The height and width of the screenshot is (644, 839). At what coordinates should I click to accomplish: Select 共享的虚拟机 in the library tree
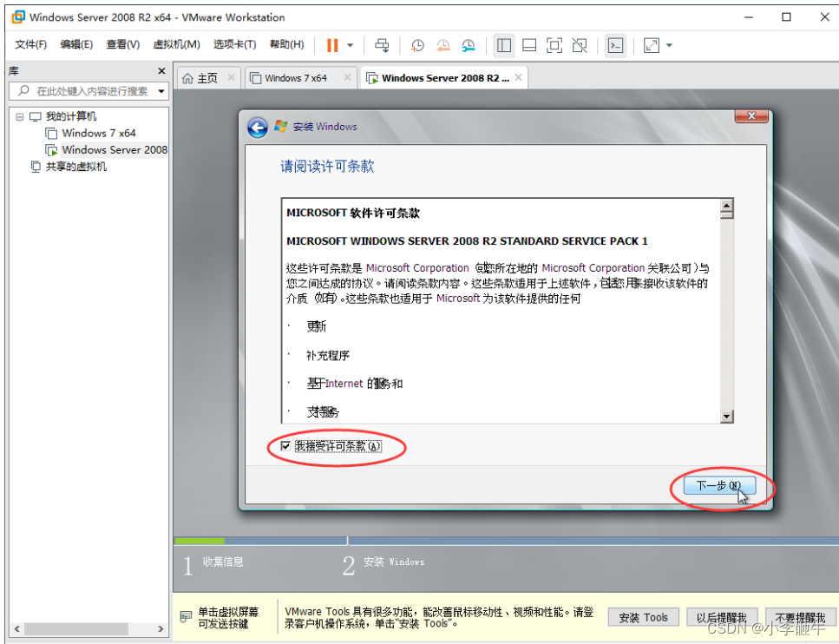(75, 167)
